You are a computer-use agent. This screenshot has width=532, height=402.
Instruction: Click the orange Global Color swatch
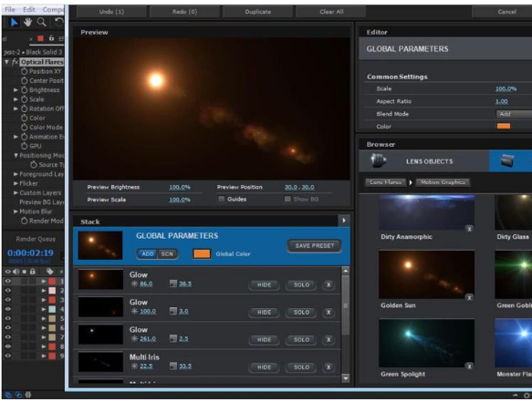[x=202, y=254]
